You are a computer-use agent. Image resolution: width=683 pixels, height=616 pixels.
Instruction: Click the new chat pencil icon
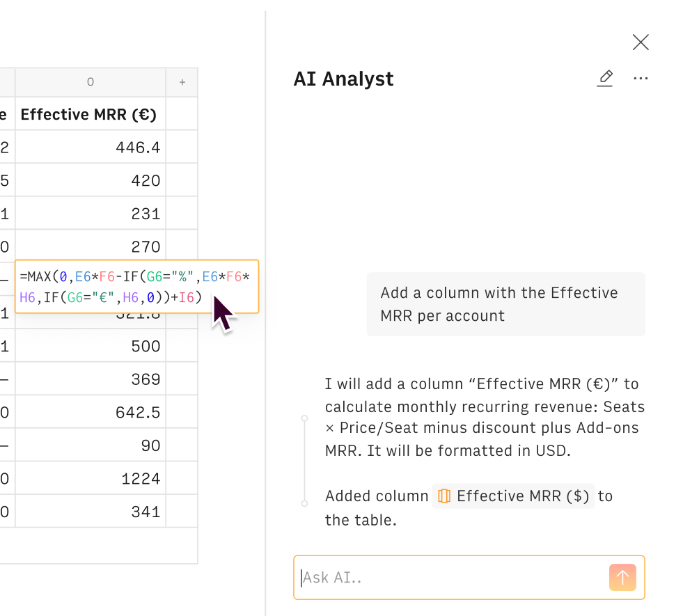pos(605,79)
